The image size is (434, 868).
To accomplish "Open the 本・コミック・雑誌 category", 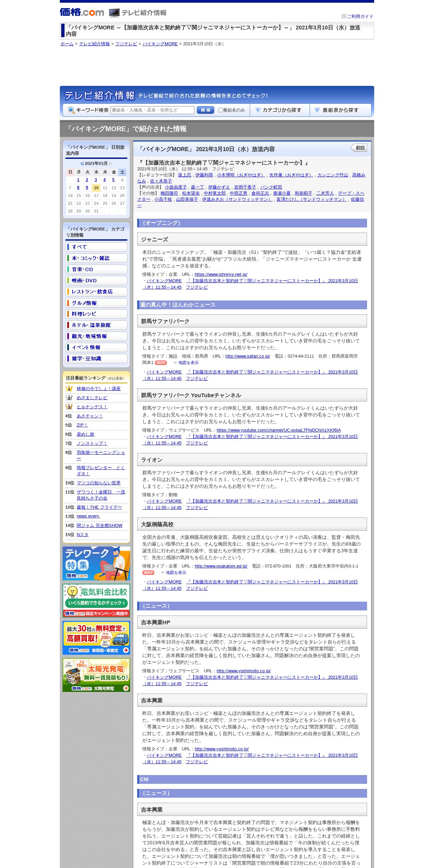I will [x=96, y=258].
